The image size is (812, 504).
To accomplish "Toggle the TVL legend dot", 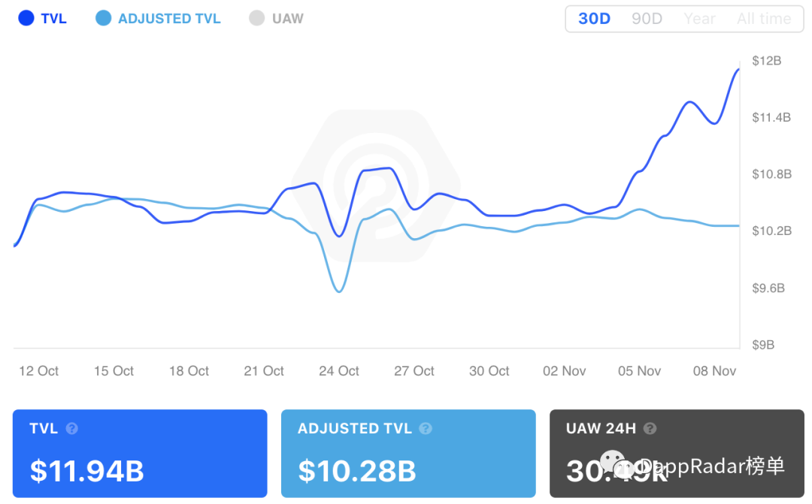I will point(26,18).
